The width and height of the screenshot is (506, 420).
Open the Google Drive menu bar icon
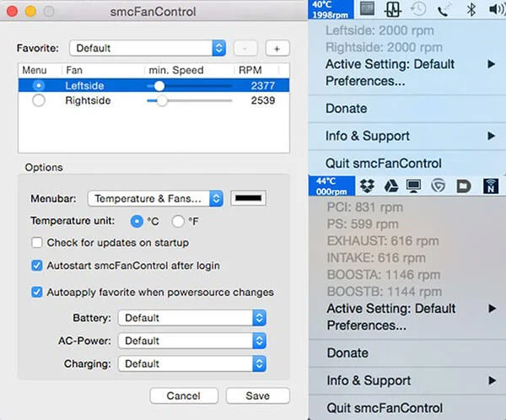pyautogui.click(x=391, y=186)
